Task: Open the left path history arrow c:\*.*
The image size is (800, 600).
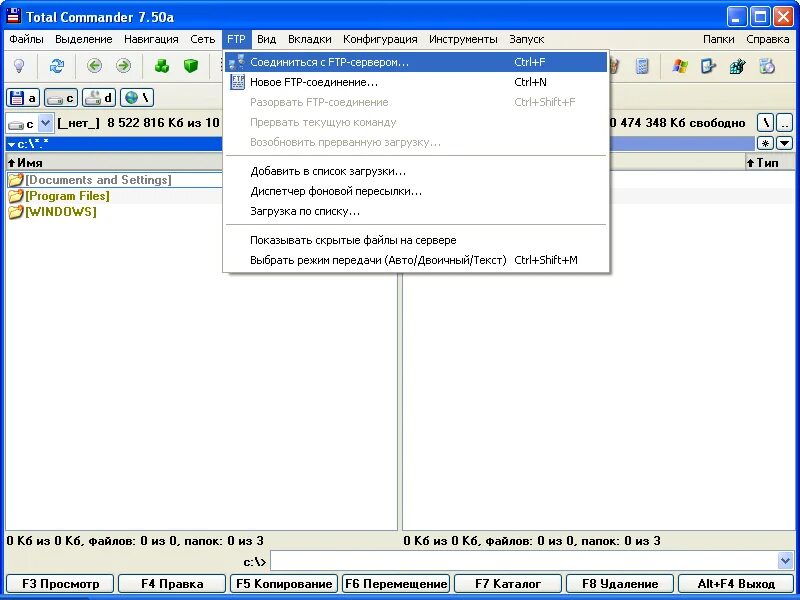Action: point(11,144)
